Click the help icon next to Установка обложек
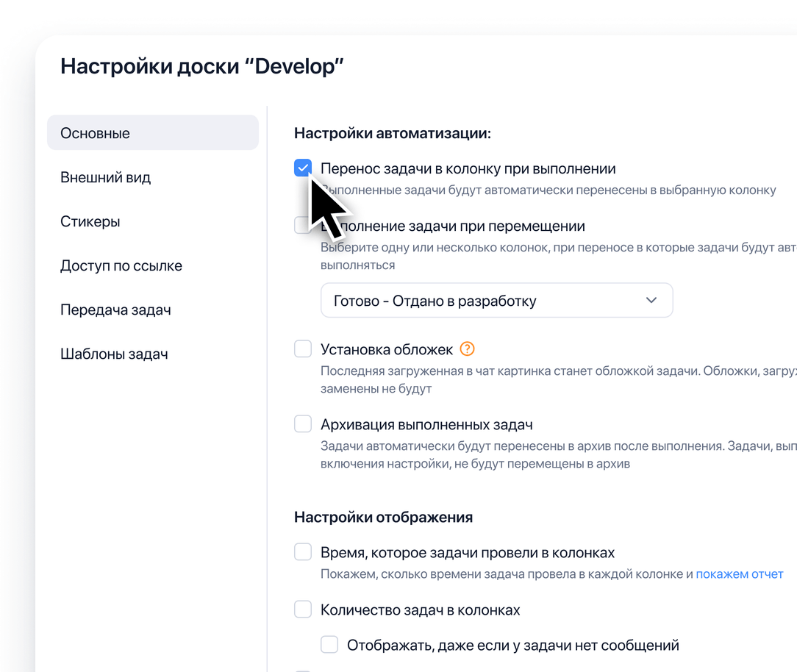Image resolution: width=797 pixels, height=672 pixels. click(x=467, y=349)
